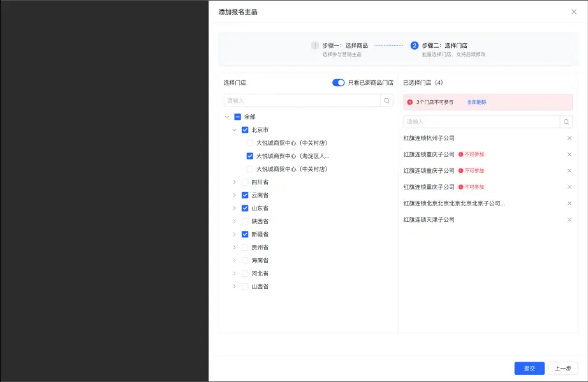Viewport: 588px width, 382px height.
Task: Check the 山西省 checkbox
Action: pyautogui.click(x=245, y=286)
